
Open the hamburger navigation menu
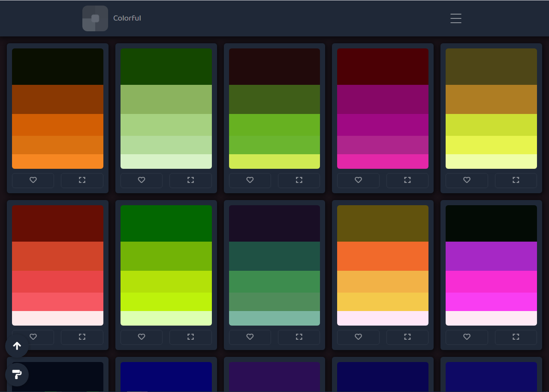455,18
